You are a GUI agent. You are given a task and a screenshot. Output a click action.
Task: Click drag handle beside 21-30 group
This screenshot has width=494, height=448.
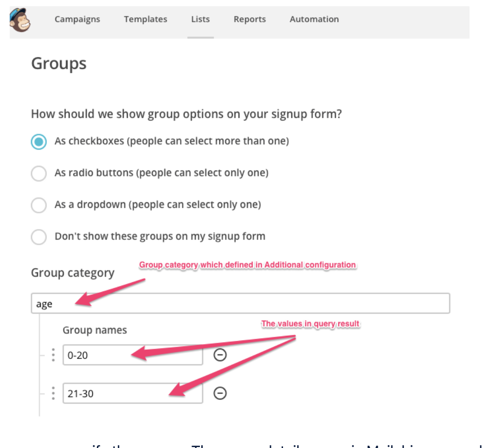point(53,393)
